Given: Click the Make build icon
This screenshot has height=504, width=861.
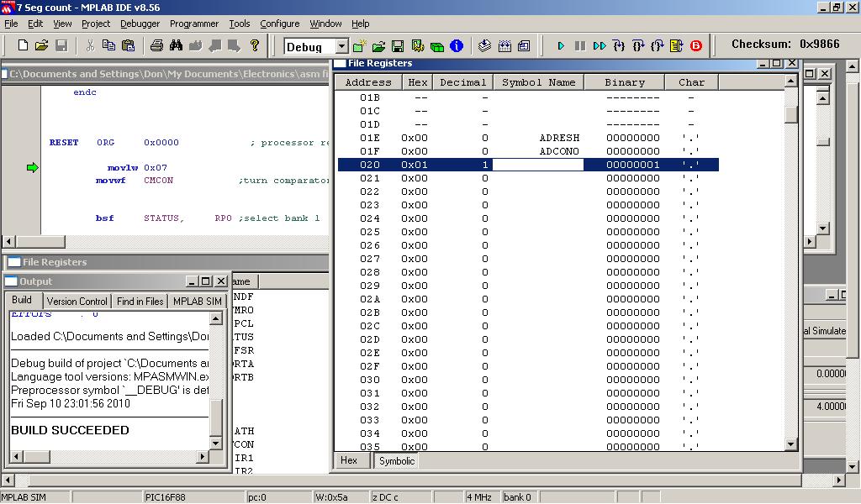Looking at the screenshot, I should coord(484,46).
